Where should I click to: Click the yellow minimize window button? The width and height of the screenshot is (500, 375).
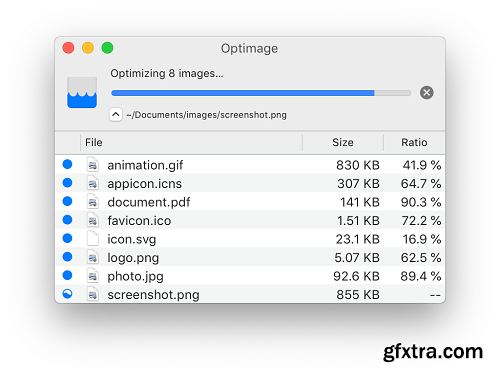tap(88, 48)
